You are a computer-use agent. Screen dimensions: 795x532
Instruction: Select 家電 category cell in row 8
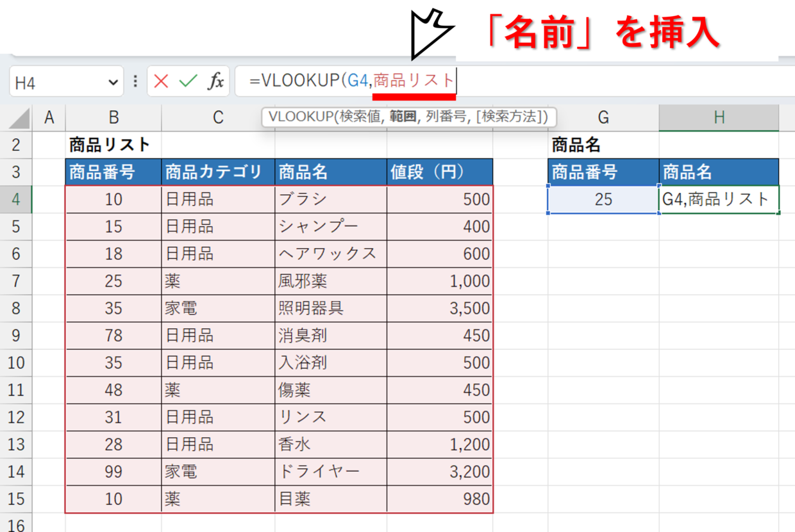tap(218, 308)
